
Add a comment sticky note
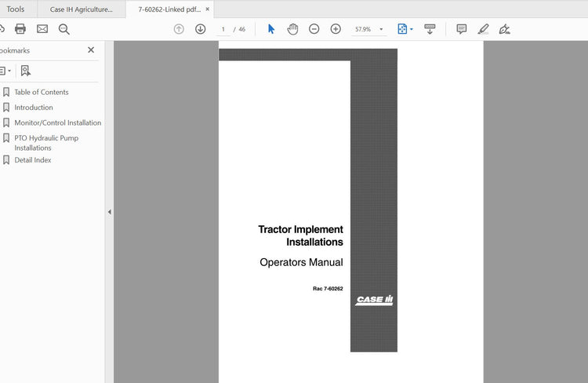tap(462, 29)
